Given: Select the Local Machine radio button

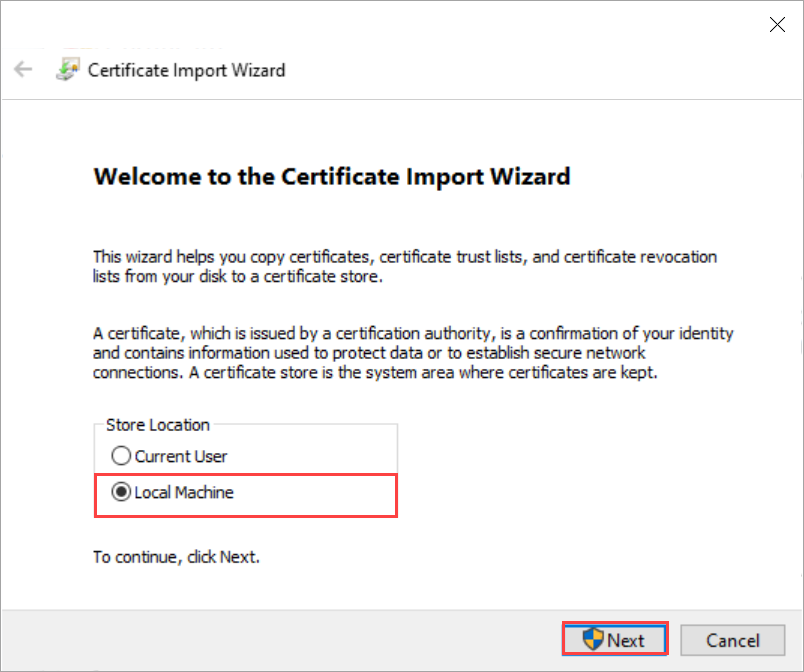Looking at the screenshot, I should coord(120,492).
